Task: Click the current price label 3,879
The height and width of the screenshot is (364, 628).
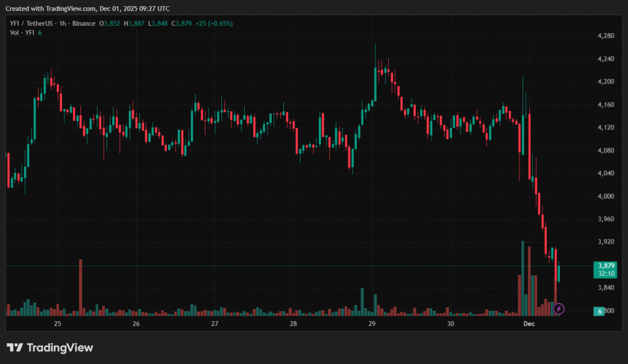Action: click(606, 265)
